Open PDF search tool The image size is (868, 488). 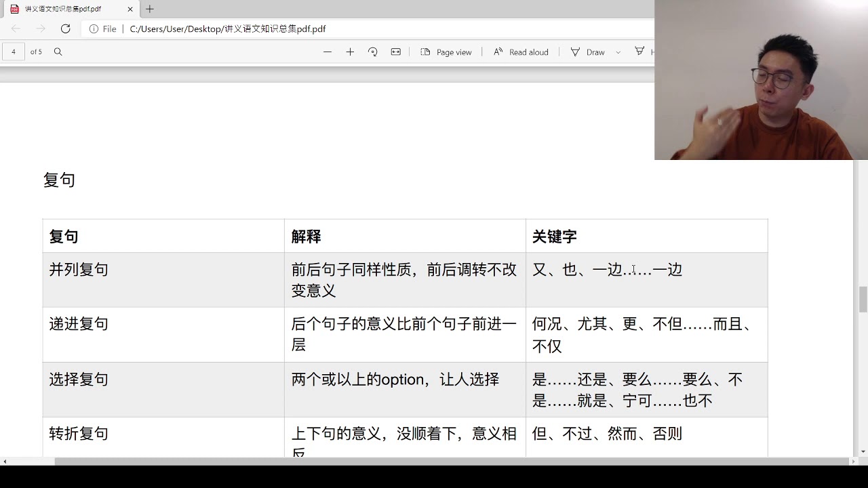click(x=58, y=52)
